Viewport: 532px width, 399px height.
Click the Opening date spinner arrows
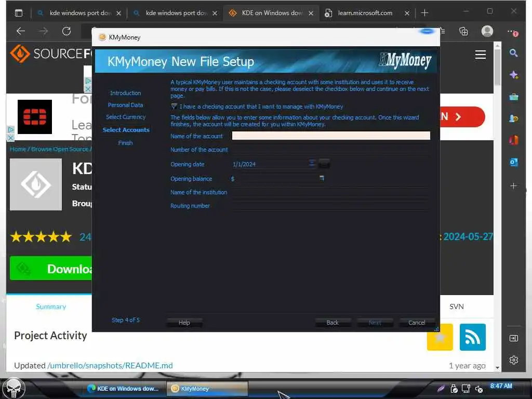(312, 164)
